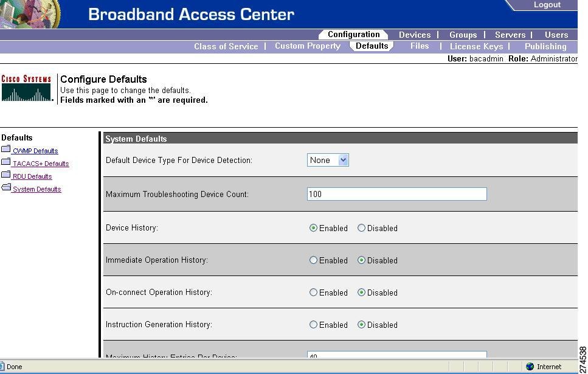
Task: Switch to the Devices tab
Action: point(415,35)
